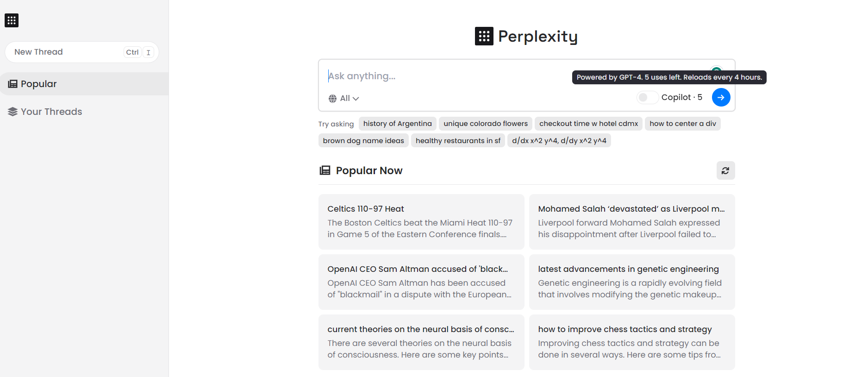Click the refresh icon beside Popular Now
The height and width of the screenshot is (377, 868).
tap(725, 170)
